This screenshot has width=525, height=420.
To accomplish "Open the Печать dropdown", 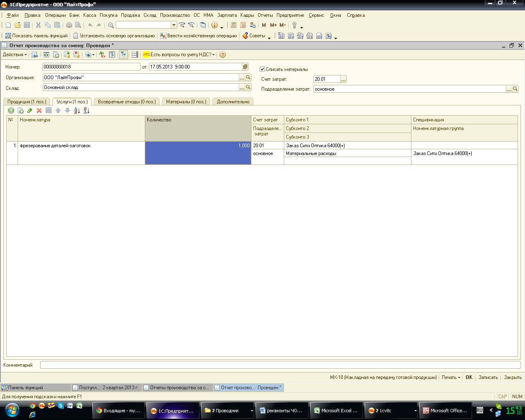I will (451, 377).
